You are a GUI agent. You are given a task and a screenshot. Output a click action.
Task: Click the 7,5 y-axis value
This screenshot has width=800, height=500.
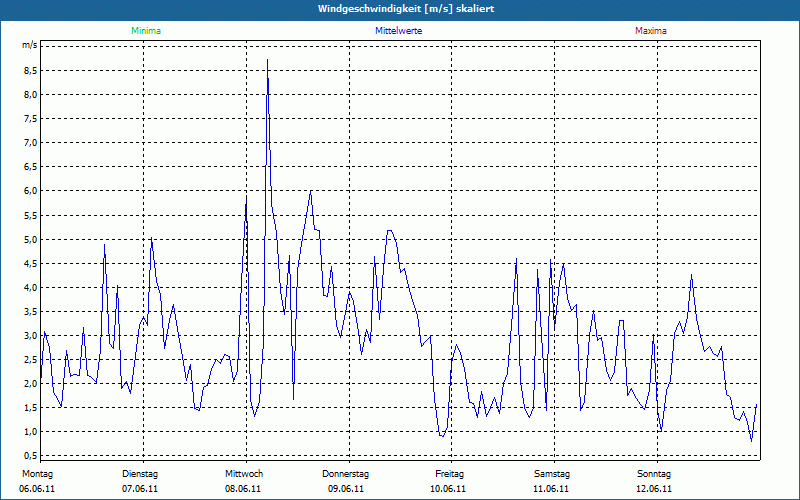point(31,118)
